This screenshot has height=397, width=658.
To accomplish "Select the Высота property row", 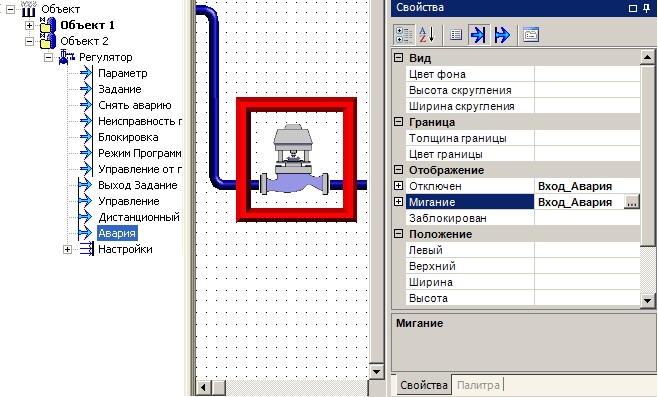I will [x=523, y=298].
